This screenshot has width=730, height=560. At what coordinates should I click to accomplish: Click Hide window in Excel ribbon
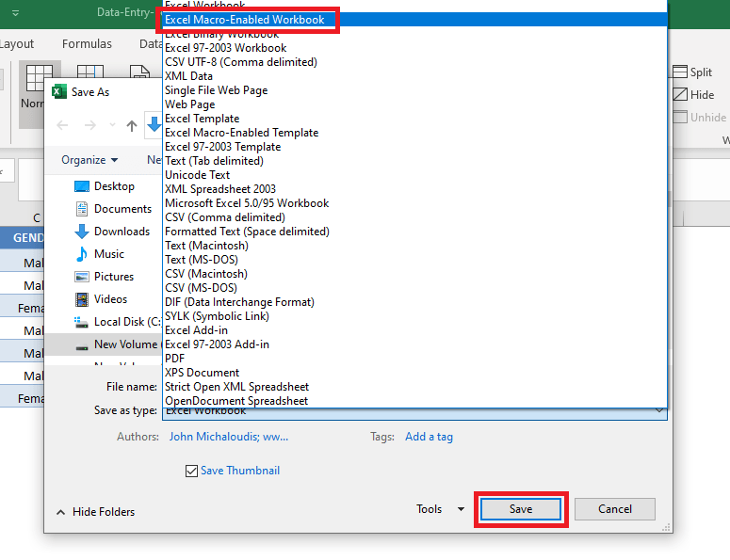tap(693, 94)
